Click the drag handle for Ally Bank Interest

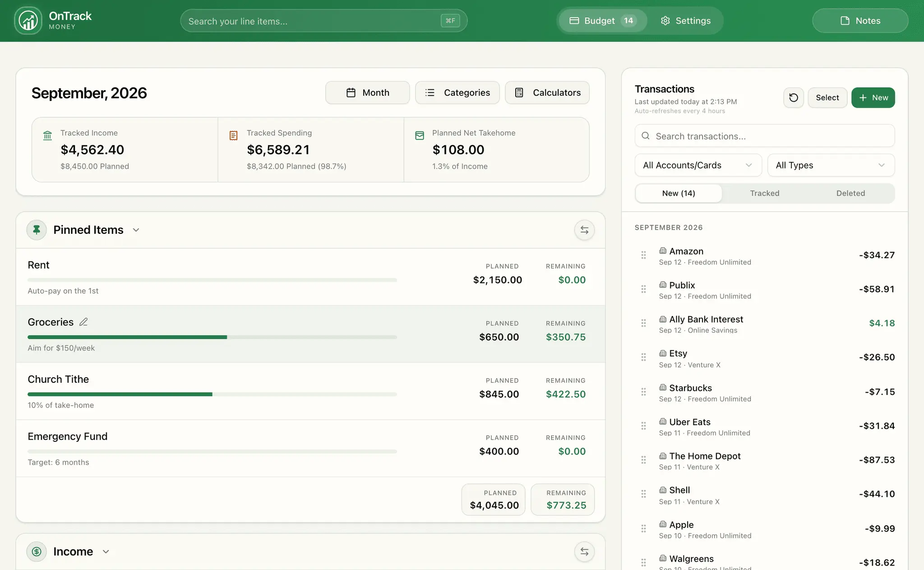[643, 323]
